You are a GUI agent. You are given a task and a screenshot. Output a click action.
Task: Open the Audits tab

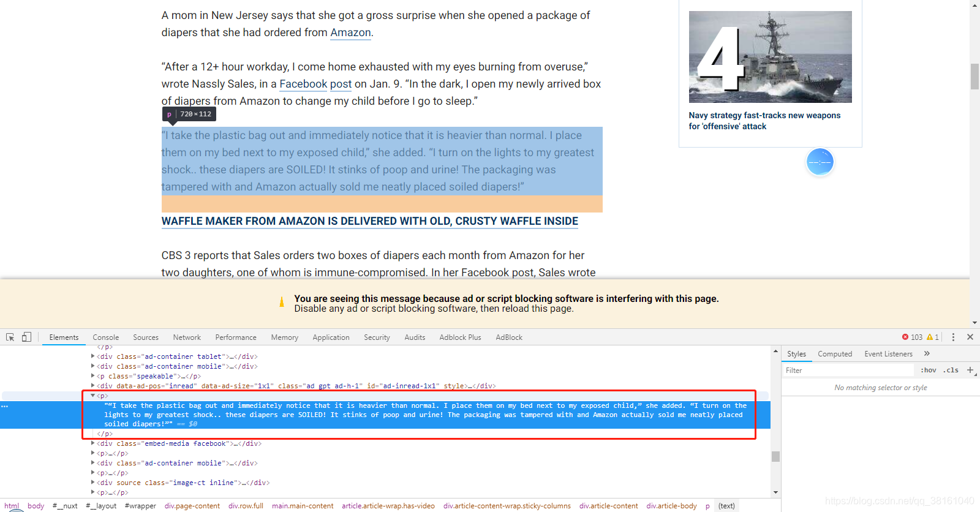[415, 337]
